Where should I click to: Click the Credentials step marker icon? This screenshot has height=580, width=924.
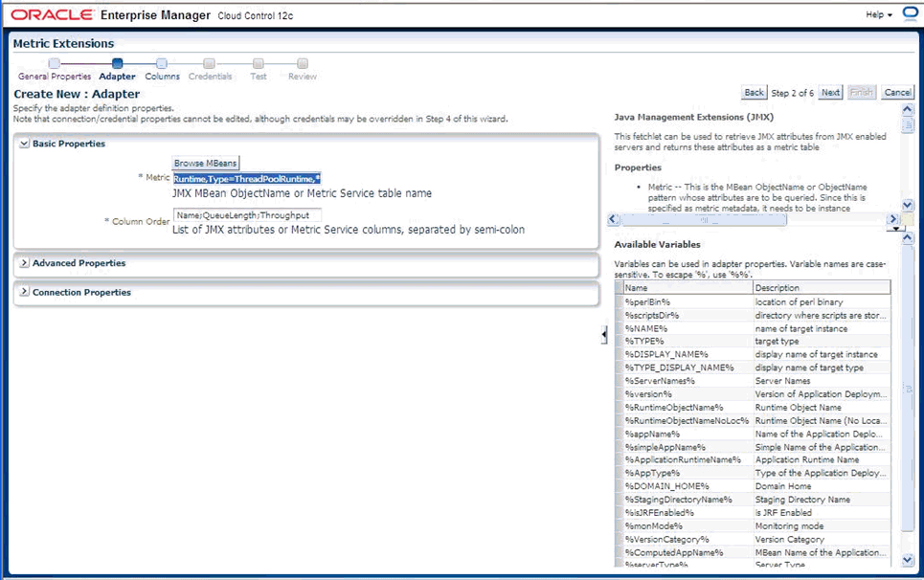click(209, 63)
